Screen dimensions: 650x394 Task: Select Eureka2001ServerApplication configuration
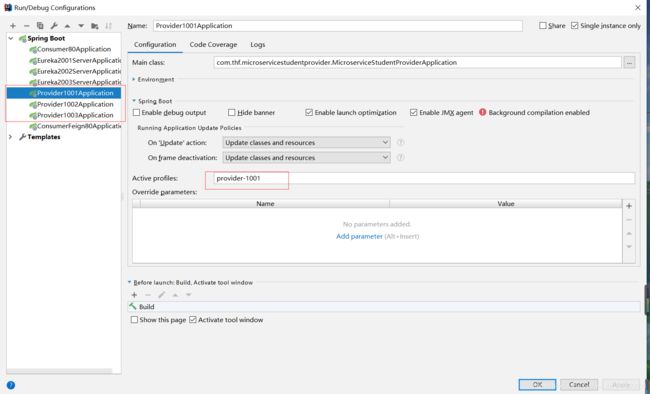coord(75,60)
